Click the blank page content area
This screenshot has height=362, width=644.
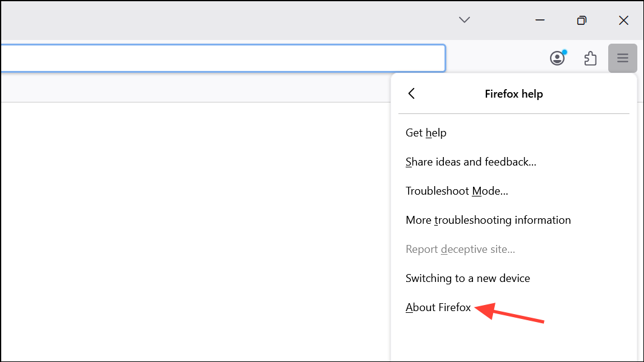pyautogui.click(x=194, y=230)
